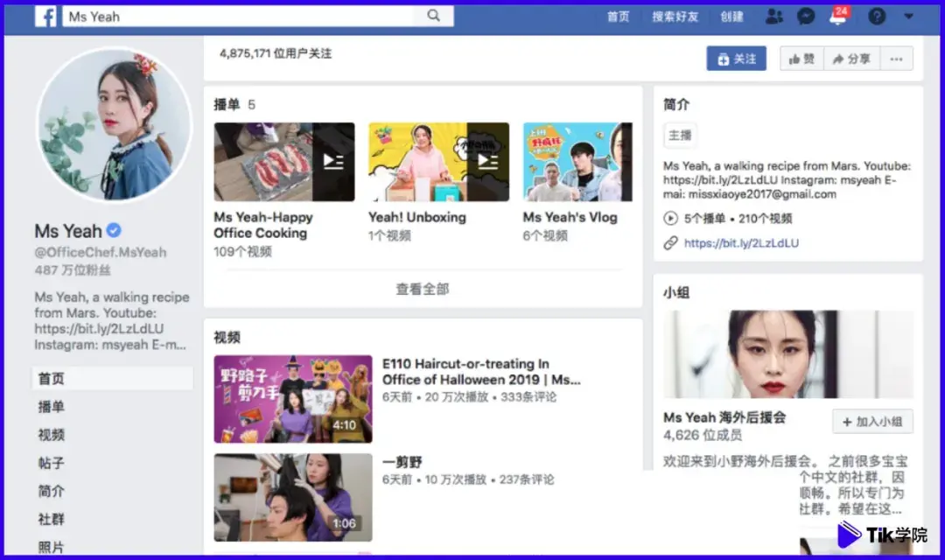Open 帖子 in left sidebar

click(x=51, y=463)
